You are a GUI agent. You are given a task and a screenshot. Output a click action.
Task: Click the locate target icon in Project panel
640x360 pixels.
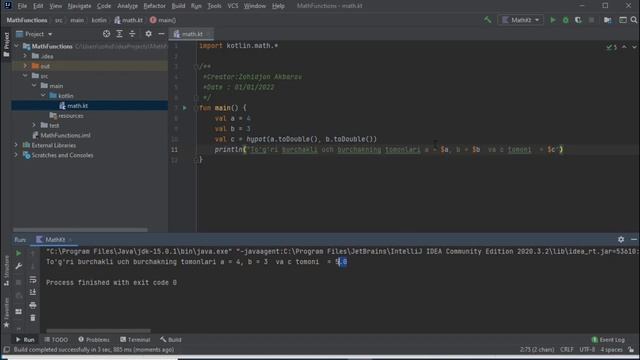[106, 34]
